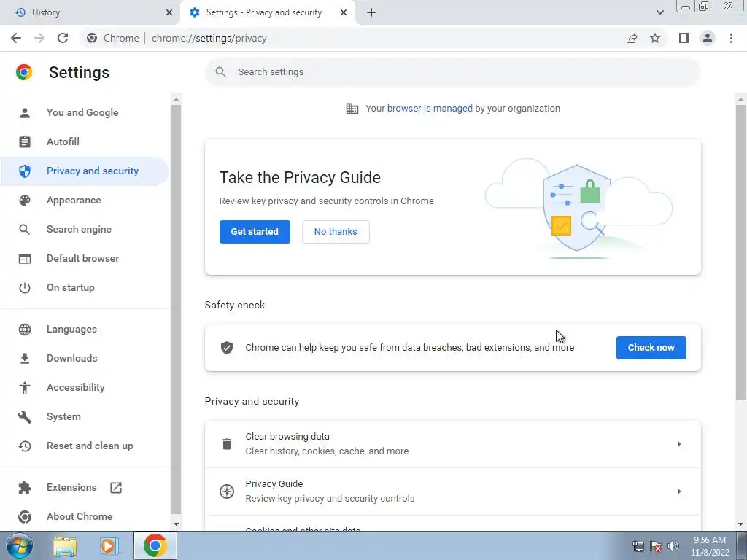This screenshot has width=747, height=560.
Task: Open Default browser settings section
Action: 85,259
